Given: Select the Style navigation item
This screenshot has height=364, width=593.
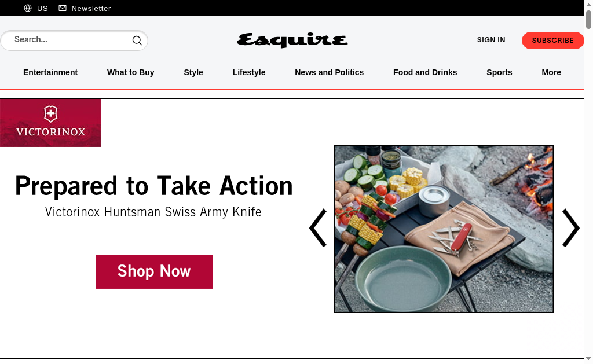Looking at the screenshot, I should [193, 72].
